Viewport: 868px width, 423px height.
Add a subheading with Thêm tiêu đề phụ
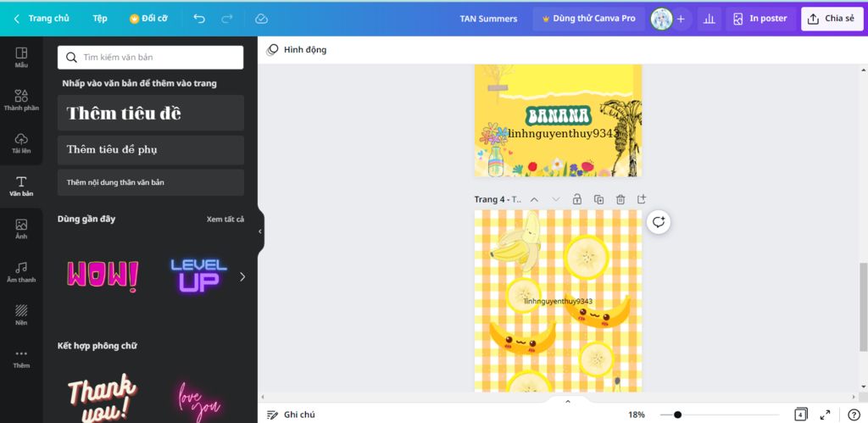tap(151, 149)
